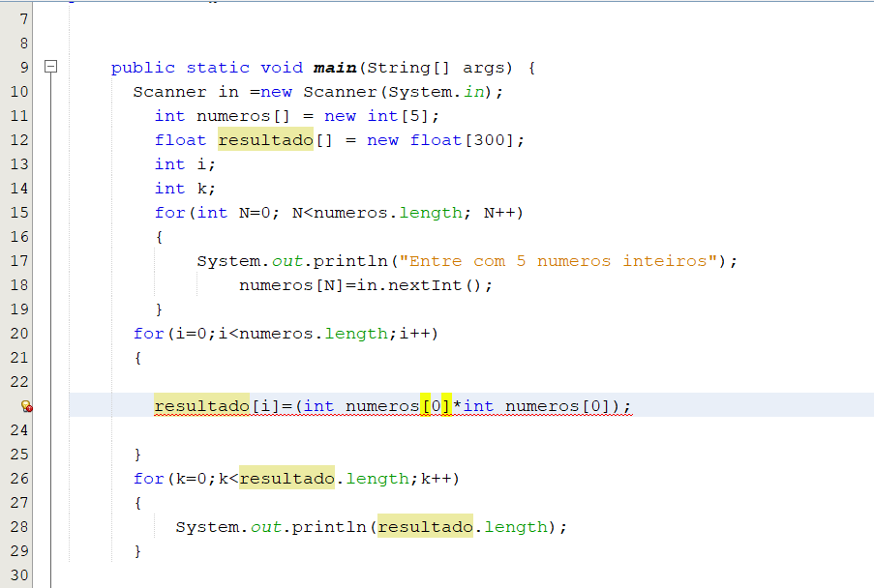Click line number 12 in the gutter
Image resolution: width=874 pixels, height=588 pixels.
(19, 140)
